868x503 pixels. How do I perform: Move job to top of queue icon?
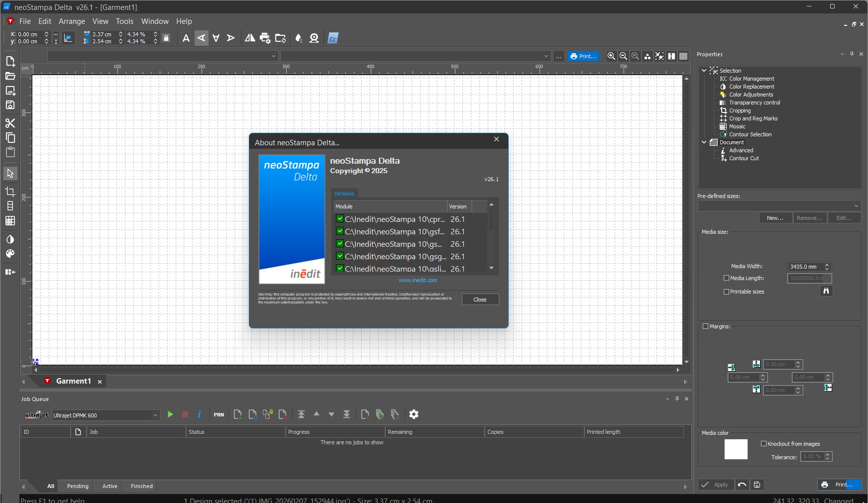pyautogui.click(x=301, y=414)
